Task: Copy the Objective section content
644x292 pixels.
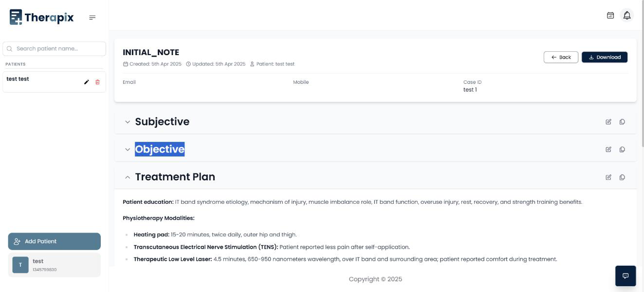Action: coord(622,150)
